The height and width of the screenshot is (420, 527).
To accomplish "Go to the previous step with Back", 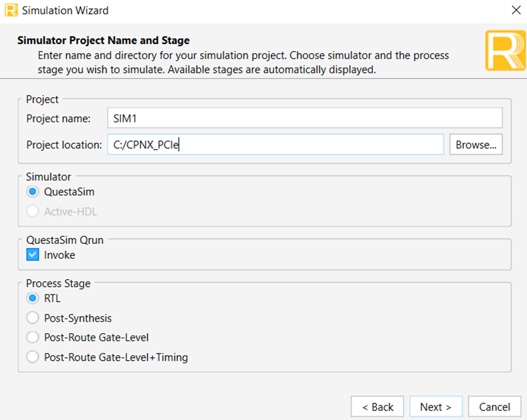I will click(377, 407).
